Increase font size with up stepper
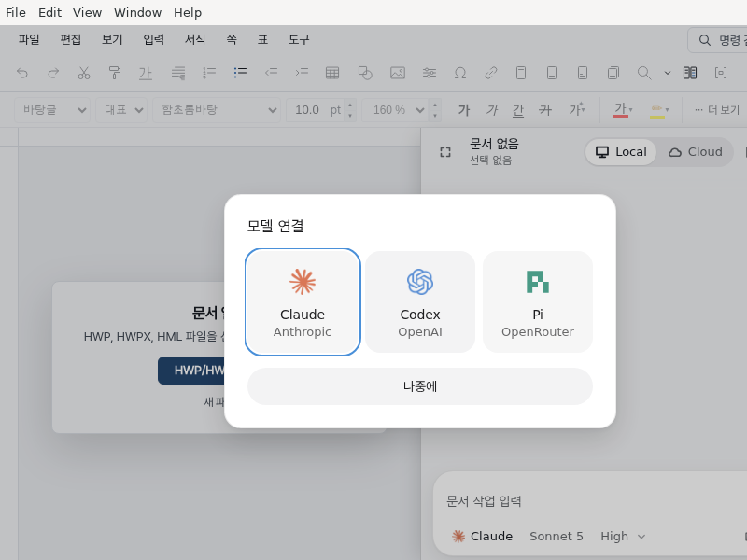The height and width of the screenshot is (560, 747). pyautogui.click(x=350, y=105)
